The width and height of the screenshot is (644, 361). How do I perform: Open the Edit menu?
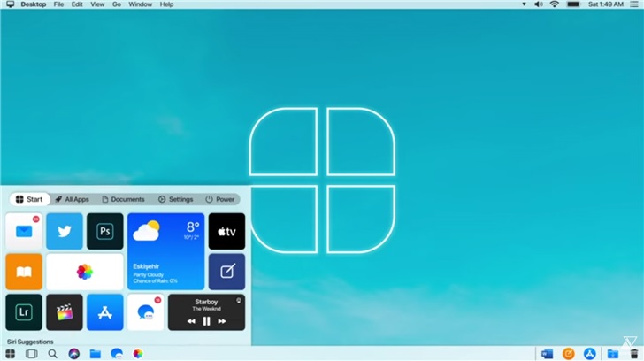[x=77, y=4]
